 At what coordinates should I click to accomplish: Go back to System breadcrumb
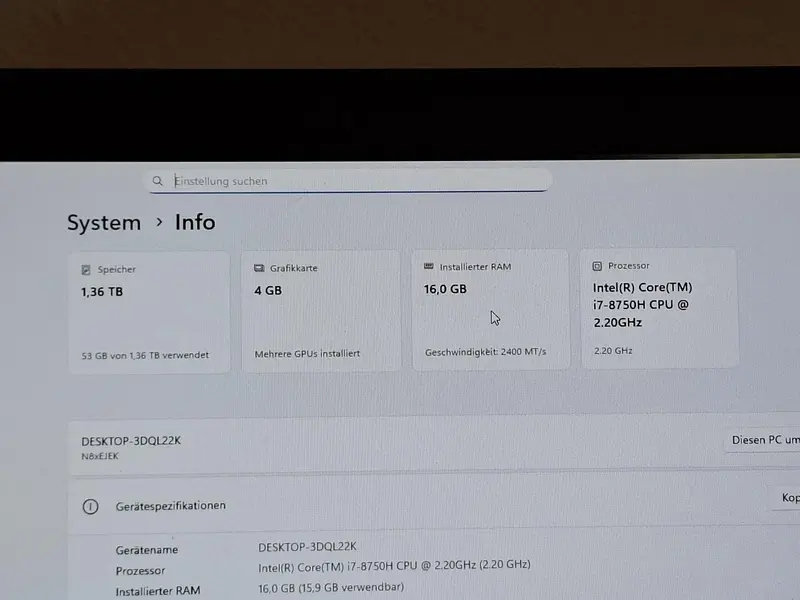coord(104,223)
